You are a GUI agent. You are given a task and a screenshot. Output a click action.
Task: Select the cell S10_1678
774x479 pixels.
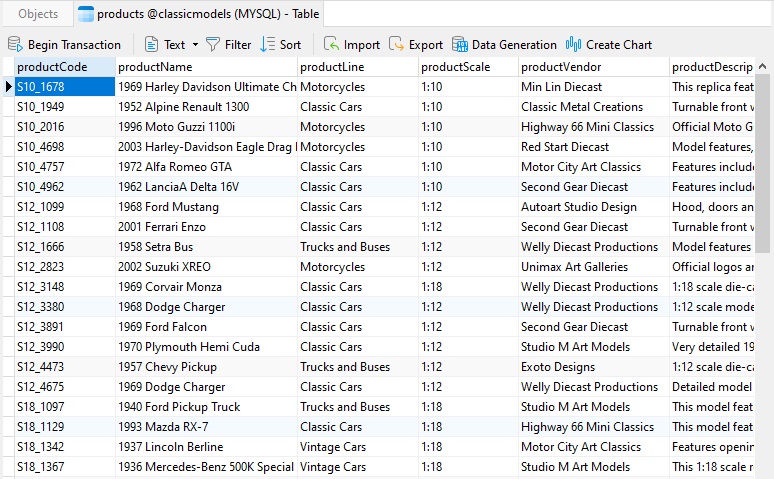click(65, 87)
